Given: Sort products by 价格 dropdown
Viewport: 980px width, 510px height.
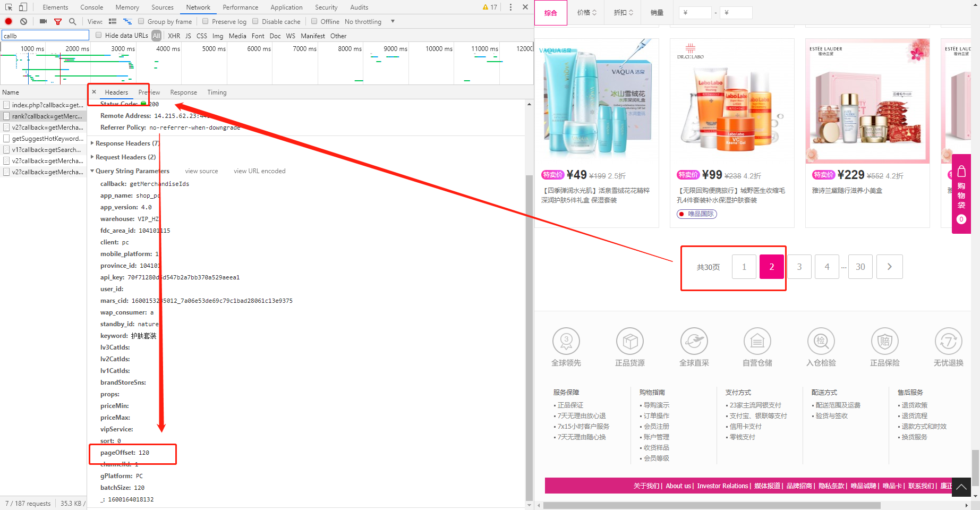Looking at the screenshot, I should point(587,12).
